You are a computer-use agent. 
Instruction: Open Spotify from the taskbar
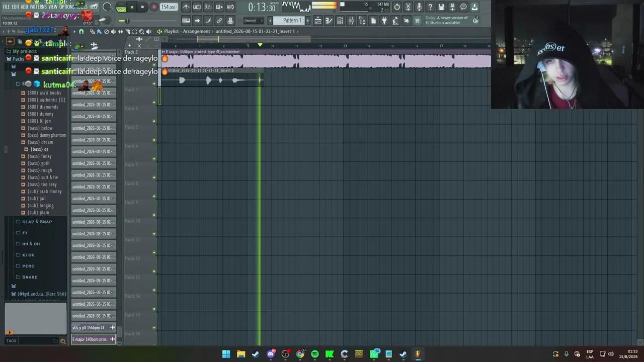coord(315,354)
